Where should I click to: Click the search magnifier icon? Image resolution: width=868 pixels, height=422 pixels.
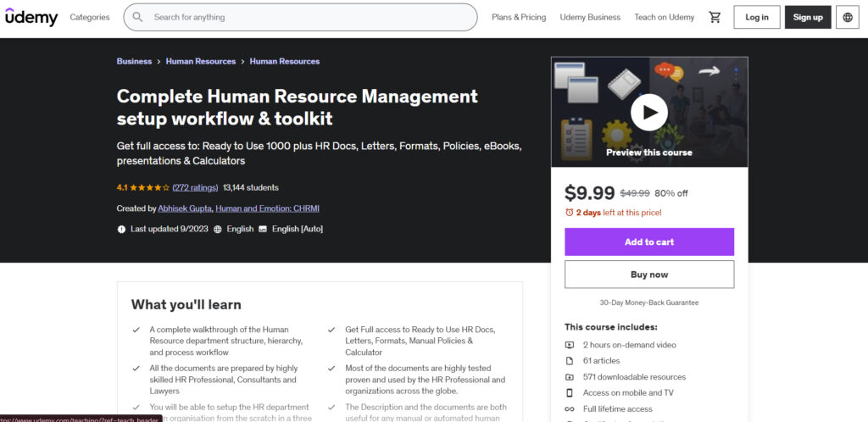pyautogui.click(x=138, y=17)
